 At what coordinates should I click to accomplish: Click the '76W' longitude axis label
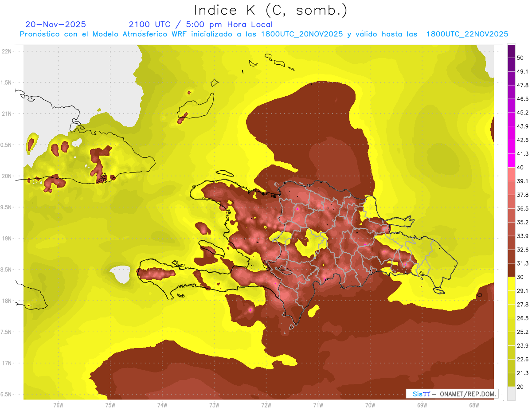(58, 405)
